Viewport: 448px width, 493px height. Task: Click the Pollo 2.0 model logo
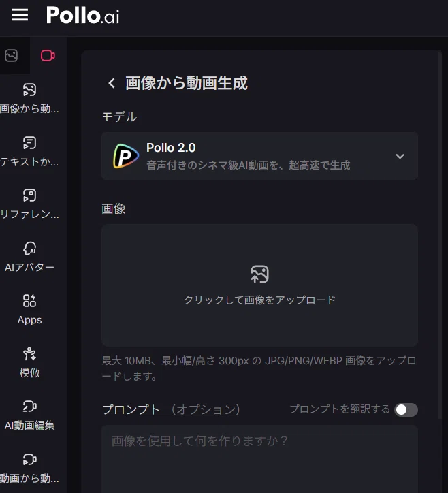126,156
